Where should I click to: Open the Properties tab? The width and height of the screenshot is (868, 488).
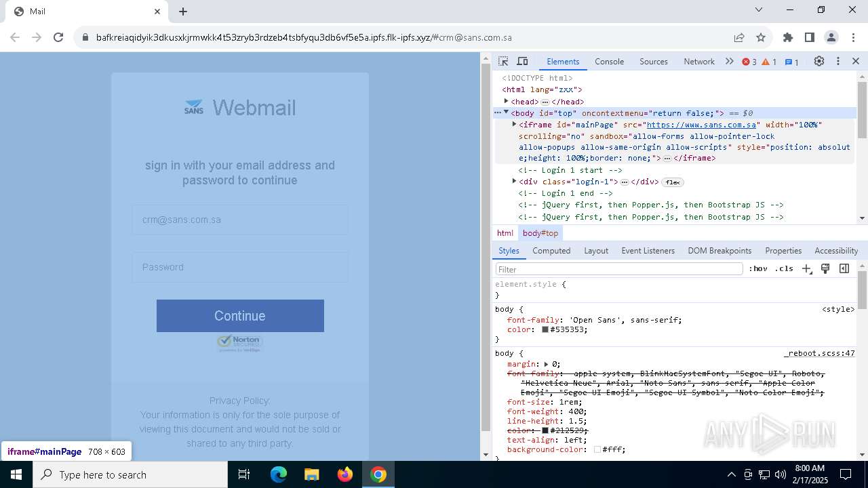pos(783,251)
